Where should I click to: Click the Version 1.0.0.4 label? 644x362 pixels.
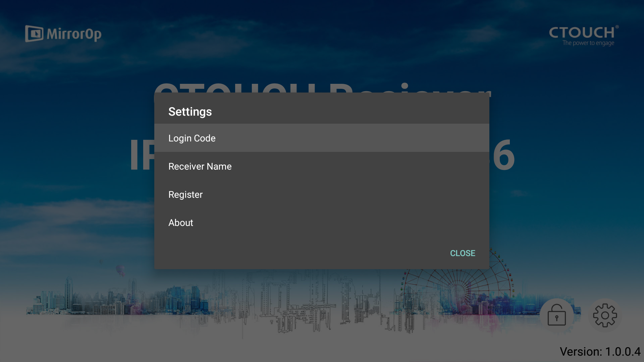tap(600, 352)
